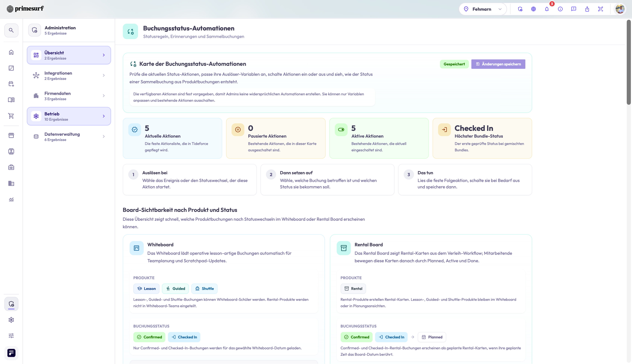
Task: Open the shopping cart icon in sidebar
Action: coord(11,116)
